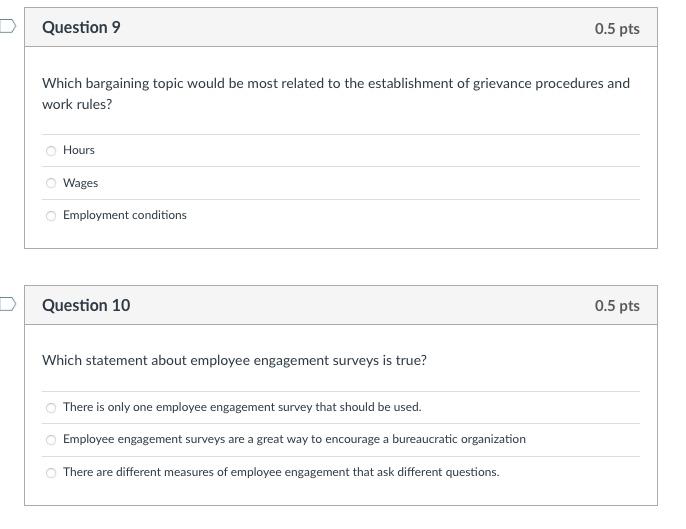
Task: Choose radio for different measures of engagement
Action: [51, 473]
